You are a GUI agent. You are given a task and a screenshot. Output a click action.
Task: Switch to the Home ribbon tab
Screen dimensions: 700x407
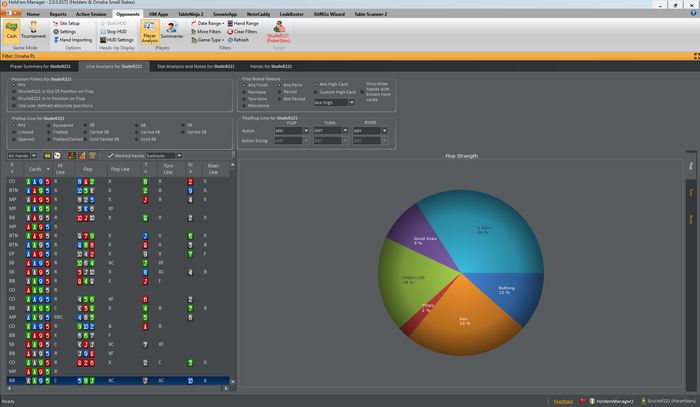click(x=33, y=14)
